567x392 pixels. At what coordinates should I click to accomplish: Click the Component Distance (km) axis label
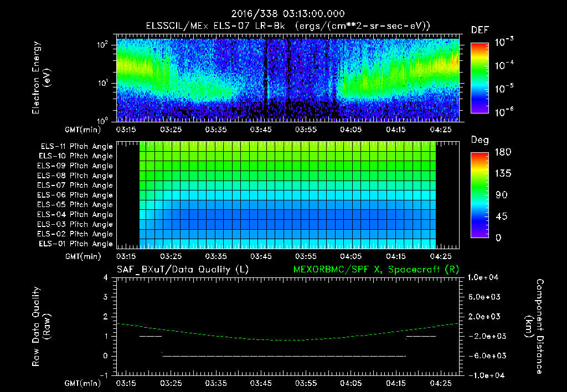pyautogui.click(x=534, y=327)
